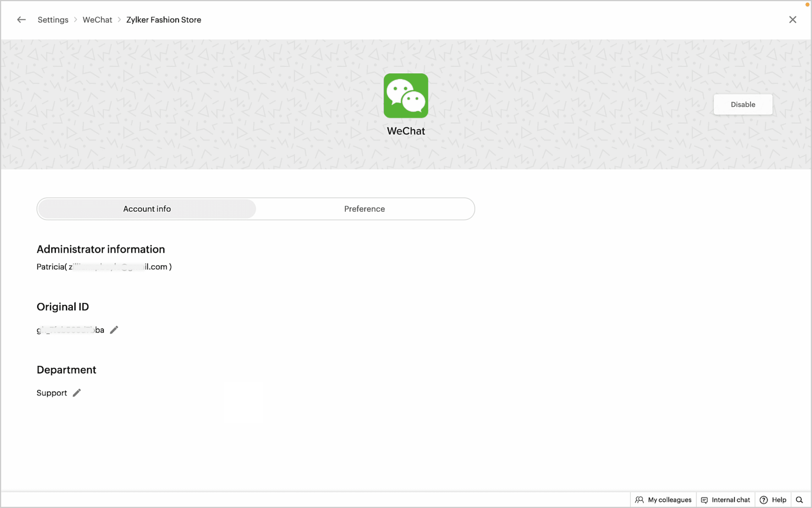Click the My colleagues people icon
The height and width of the screenshot is (508, 812).
point(639,500)
